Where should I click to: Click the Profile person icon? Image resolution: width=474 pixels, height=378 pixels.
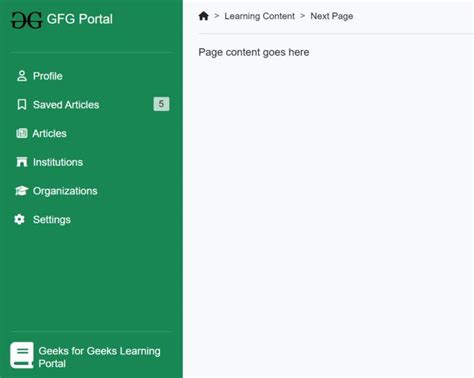click(x=22, y=76)
